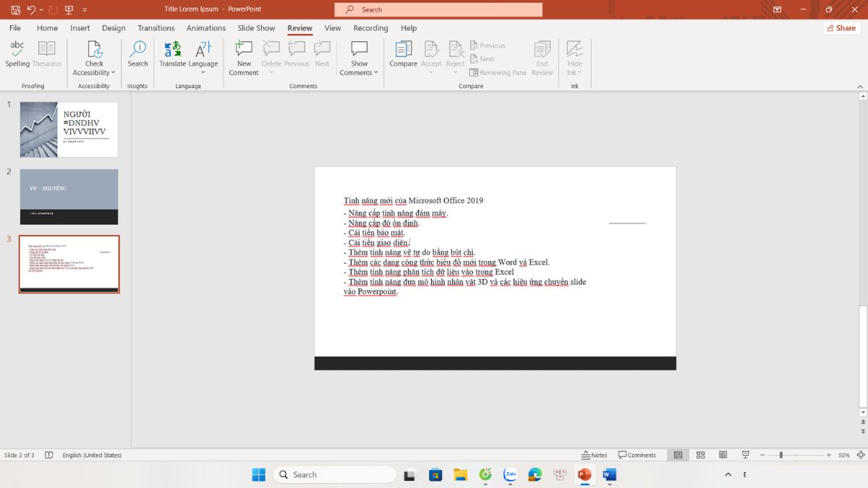This screenshot has width=868, height=488.
Task: Open Microsoft Edge from taskbar
Action: click(535, 475)
